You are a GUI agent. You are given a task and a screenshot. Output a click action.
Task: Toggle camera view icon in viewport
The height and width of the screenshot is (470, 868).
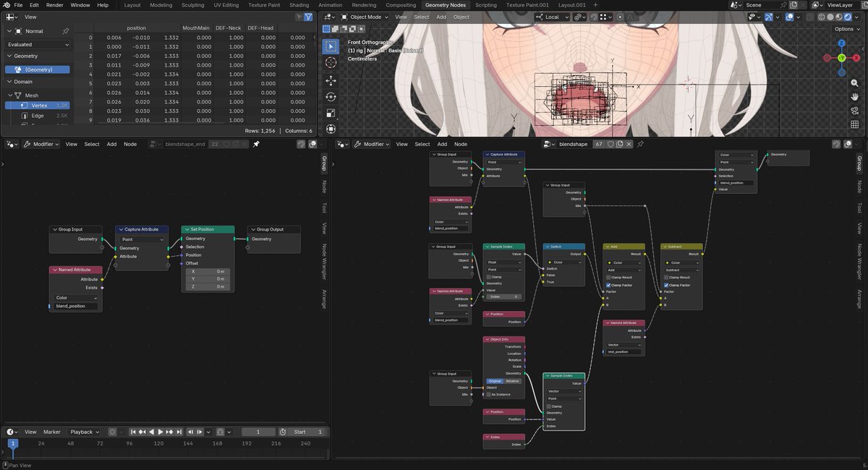pyautogui.click(x=854, y=111)
